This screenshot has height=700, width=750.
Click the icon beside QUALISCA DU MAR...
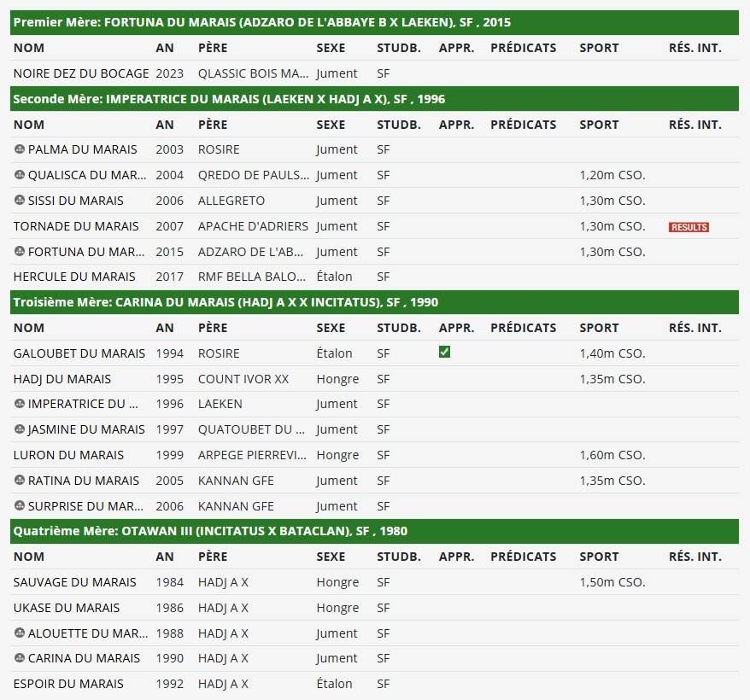19,175
